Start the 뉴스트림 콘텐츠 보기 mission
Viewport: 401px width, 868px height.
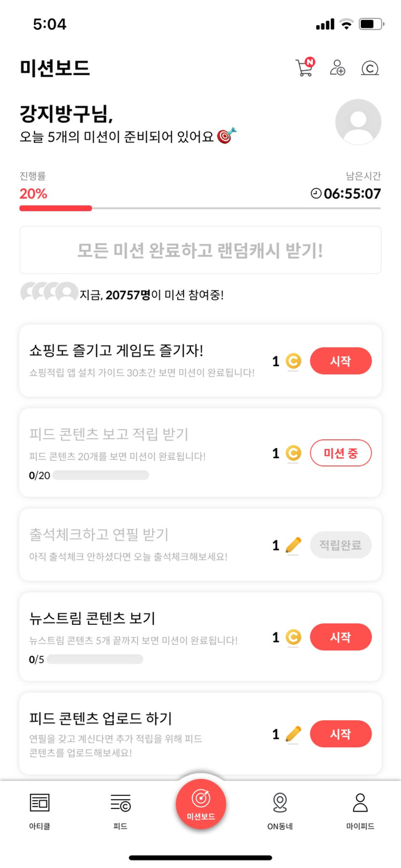(x=341, y=637)
